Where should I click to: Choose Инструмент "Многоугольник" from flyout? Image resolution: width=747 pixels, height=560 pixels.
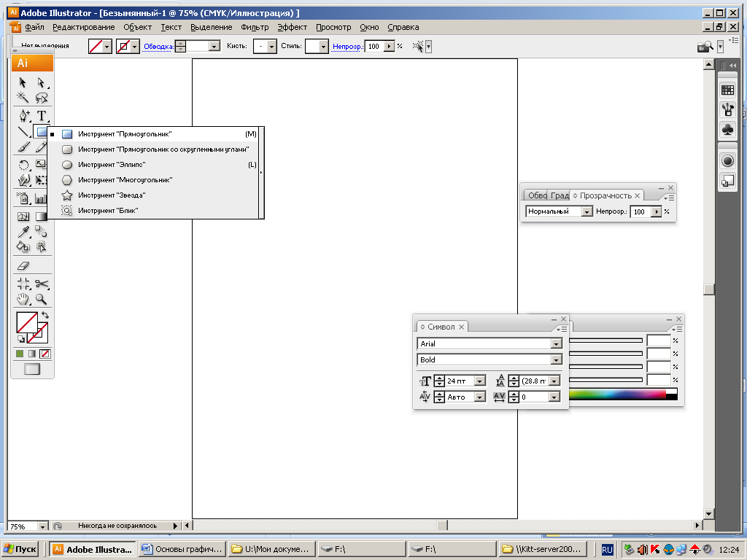pos(154,180)
